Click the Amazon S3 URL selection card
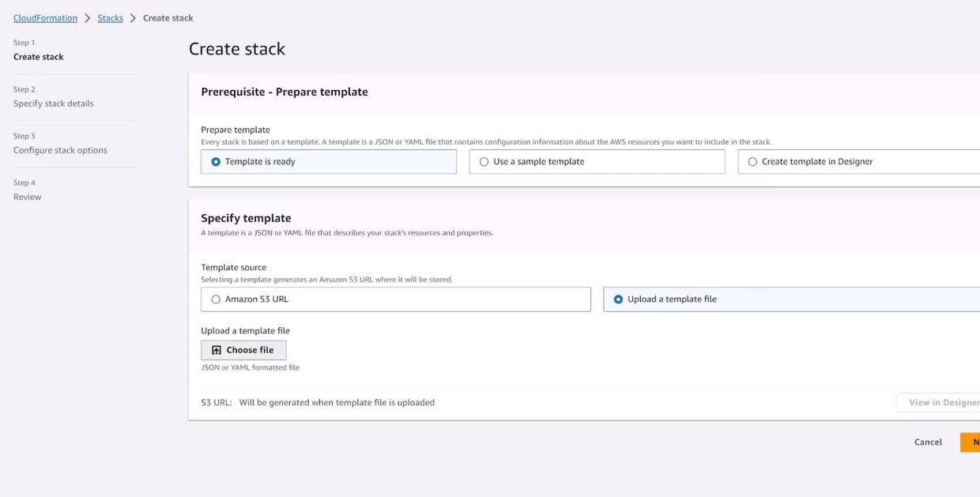980x497 pixels. 395,299
